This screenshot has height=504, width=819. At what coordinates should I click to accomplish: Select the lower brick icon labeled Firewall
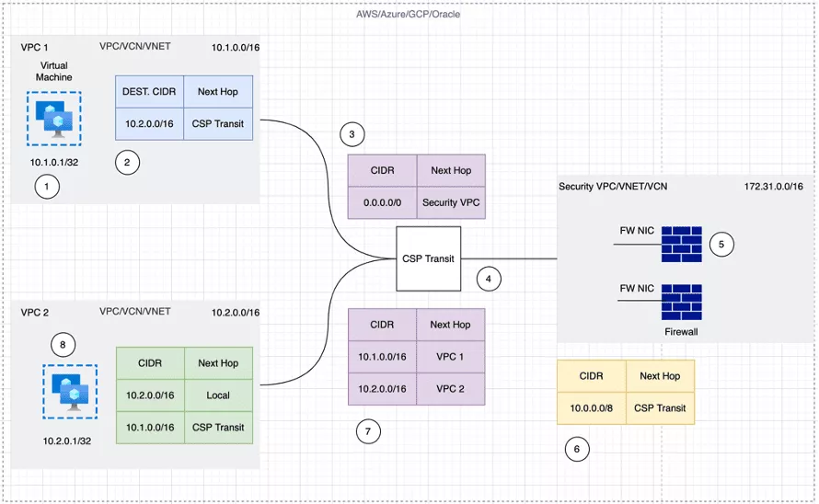pyautogui.click(x=682, y=302)
